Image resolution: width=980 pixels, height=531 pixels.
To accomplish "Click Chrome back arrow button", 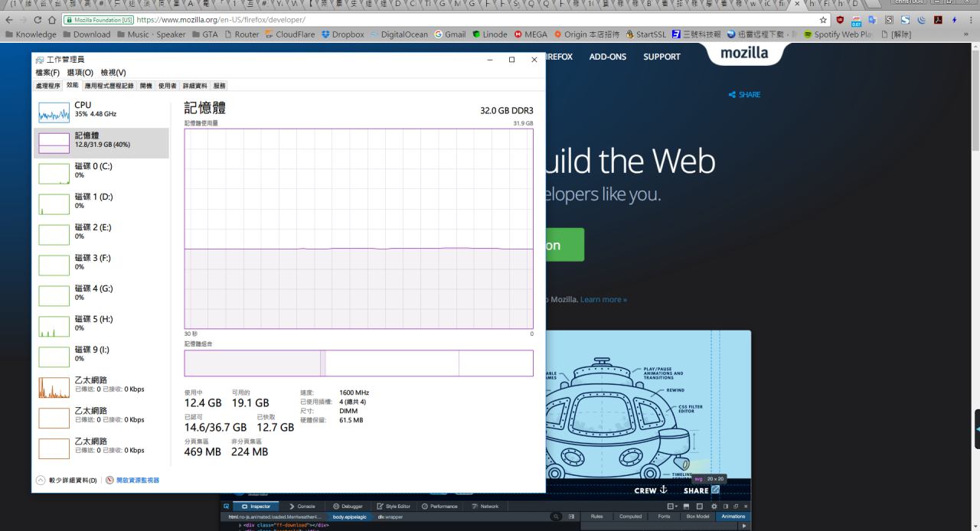I will [x=10, y=20].
